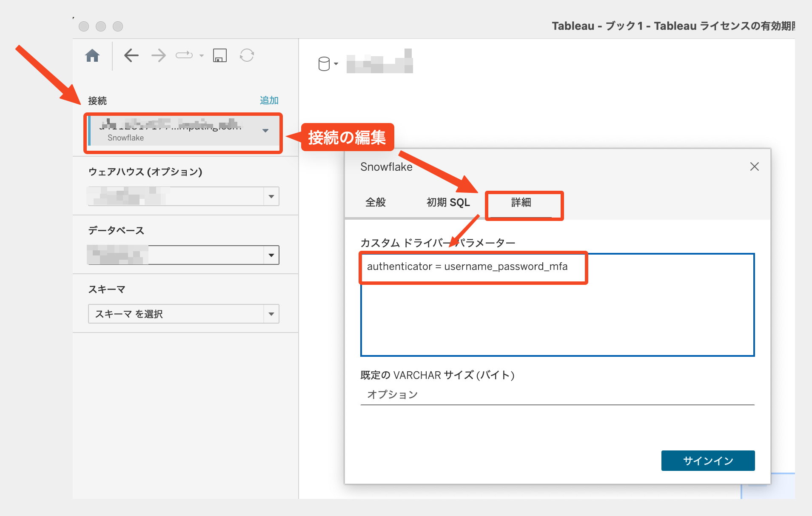Open the データベース (database) dropdown
The height and width of the screenshot is (516, 812).
pos(271,255)
